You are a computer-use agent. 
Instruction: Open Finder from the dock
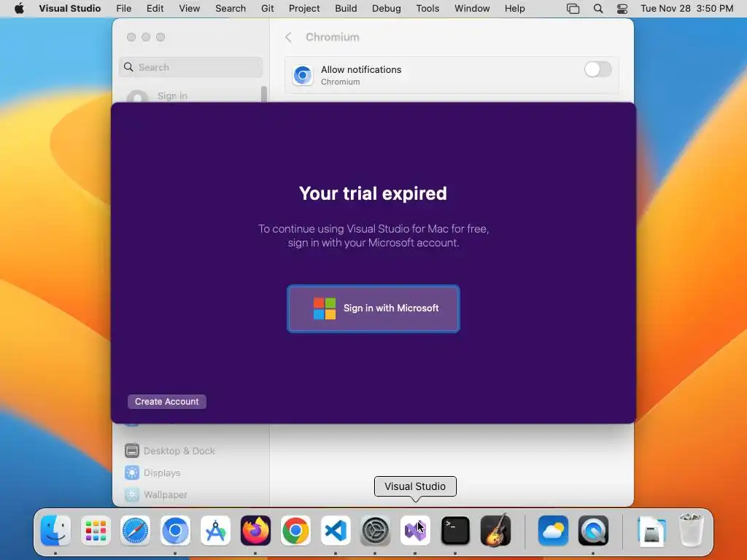pyautogui.click(x=55, y=531)
